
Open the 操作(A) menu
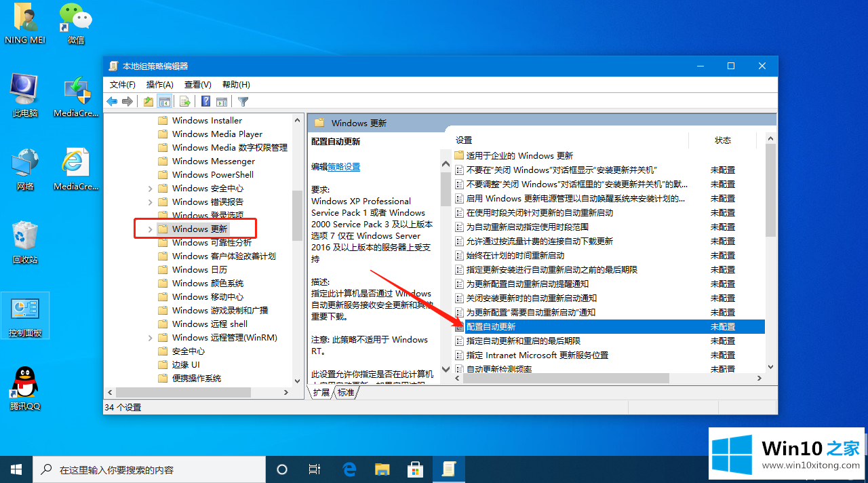(159, 85)
